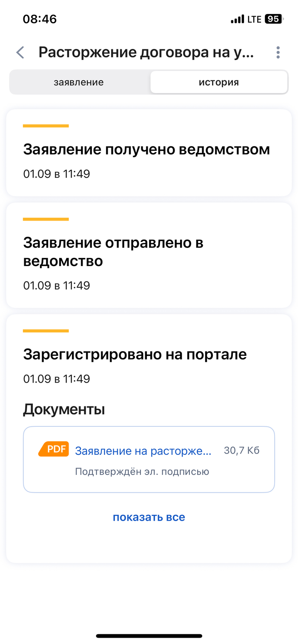Open the Заявление на расторжение PDF link
Image resolution: width=298 pixels, height=644 pixels.
point(143,451)
